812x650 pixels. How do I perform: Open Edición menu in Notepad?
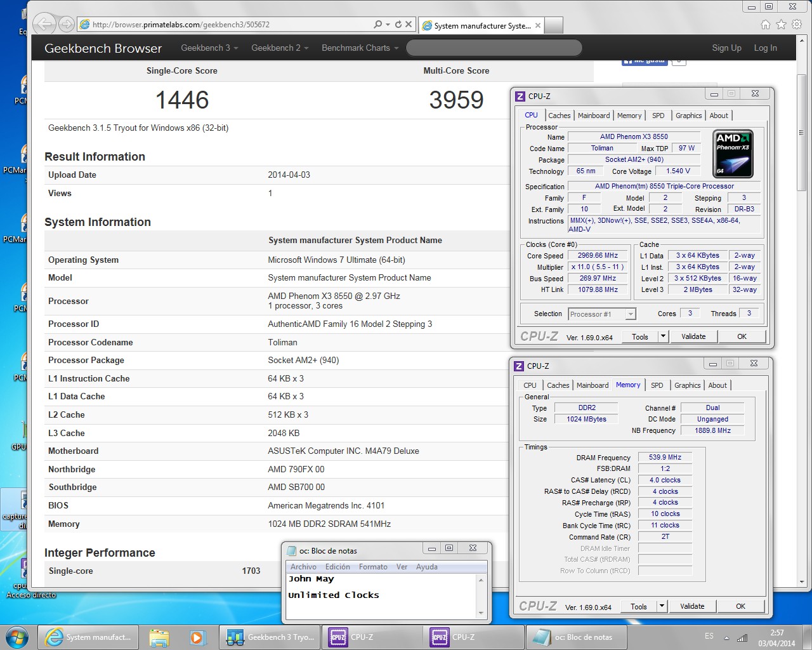[337, 567]
